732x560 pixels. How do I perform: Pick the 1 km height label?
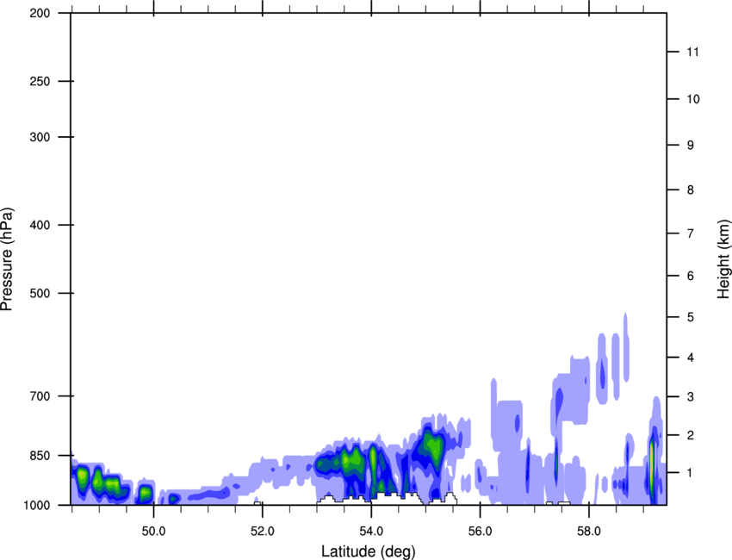pos(691,473)
